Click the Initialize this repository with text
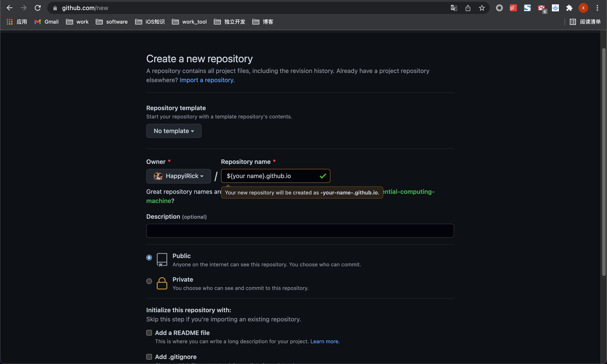This screenshot has height=364, width=607. (188, 310)
